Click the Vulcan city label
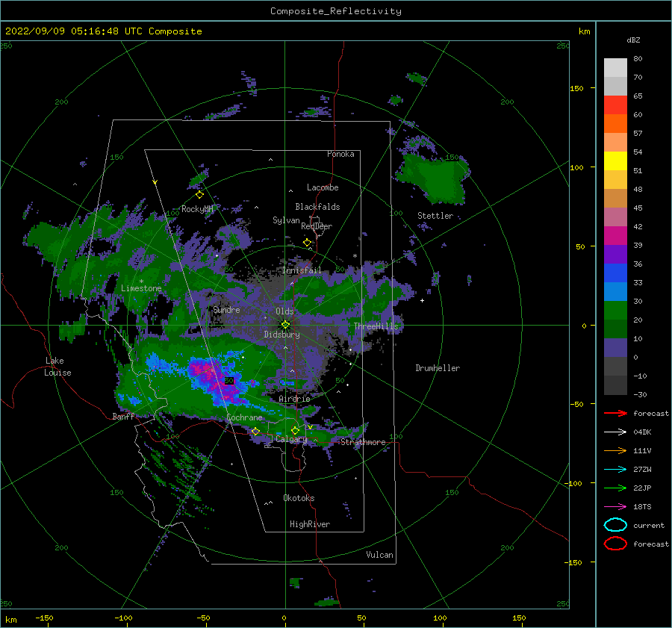The image size is (672, 628). point(379,555)
